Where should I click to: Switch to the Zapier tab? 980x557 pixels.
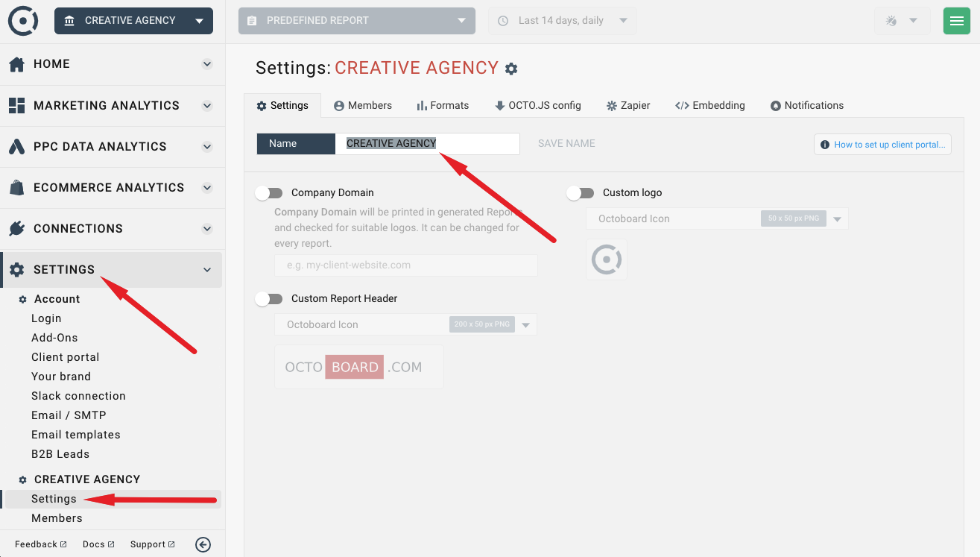628,105
